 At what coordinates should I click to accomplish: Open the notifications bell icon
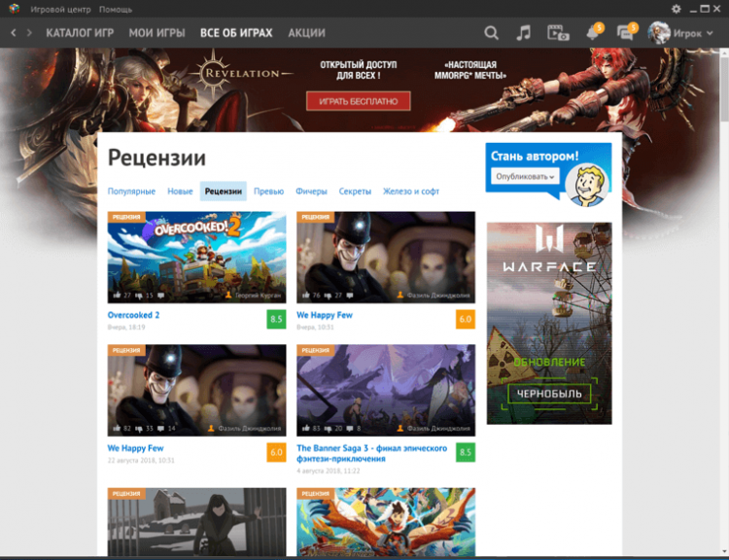(592, 33)
